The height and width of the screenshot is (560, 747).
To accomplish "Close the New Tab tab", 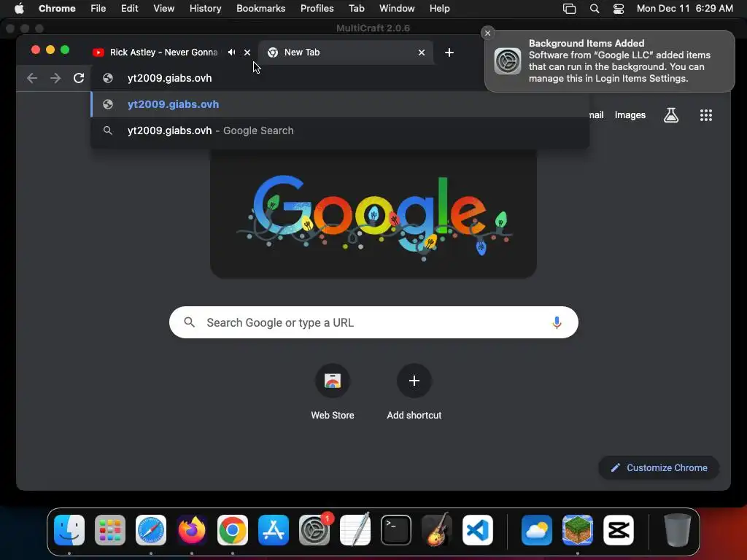I will point(422,52).
